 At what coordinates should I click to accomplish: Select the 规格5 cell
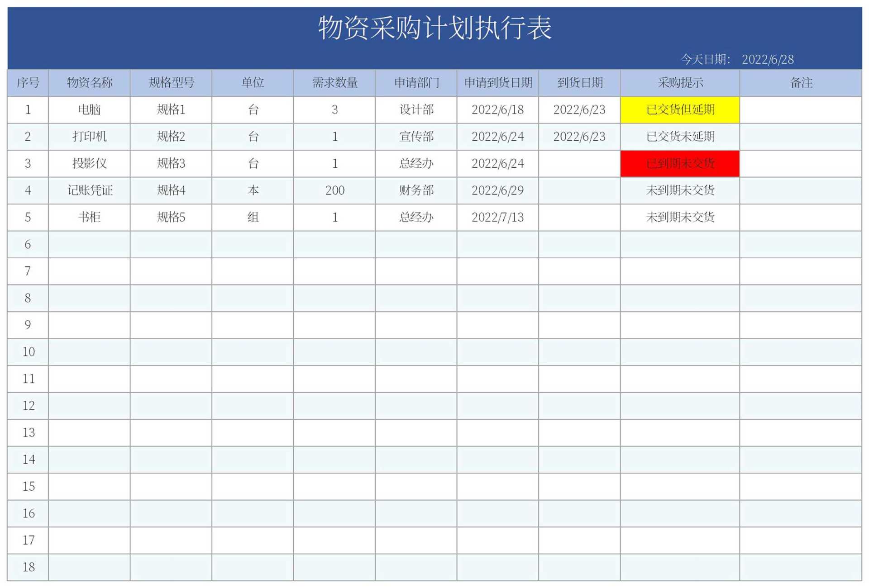pos(171,218)
